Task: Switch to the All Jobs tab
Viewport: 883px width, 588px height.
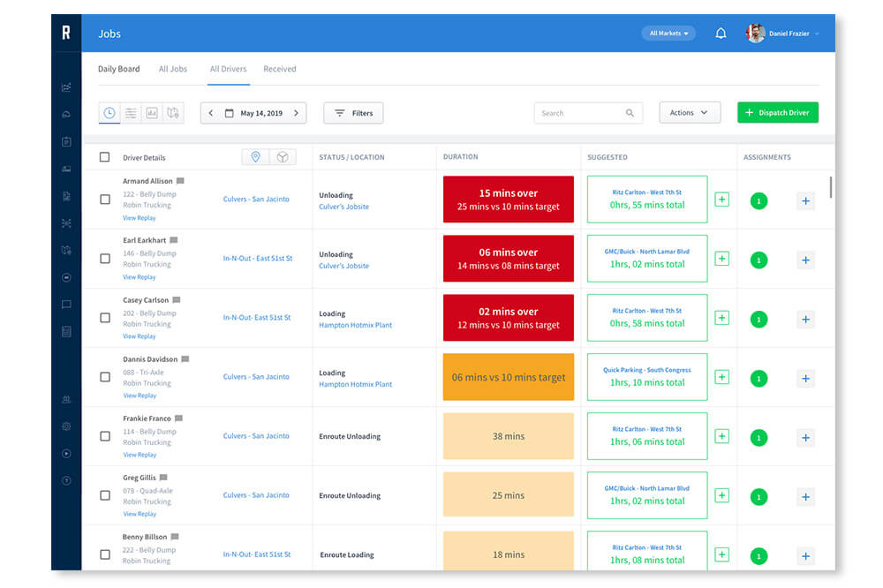Action: point(173,69)
